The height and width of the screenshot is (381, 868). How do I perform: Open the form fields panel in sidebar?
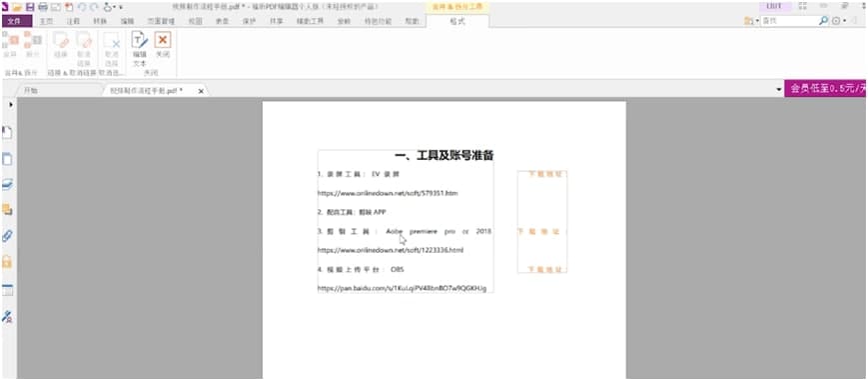point(7,289)
